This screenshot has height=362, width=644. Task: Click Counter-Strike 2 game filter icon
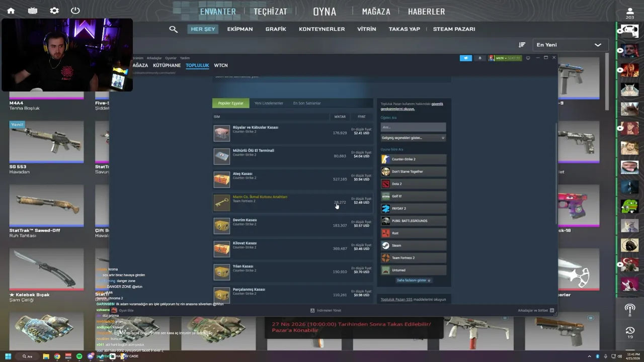[386, 159]
